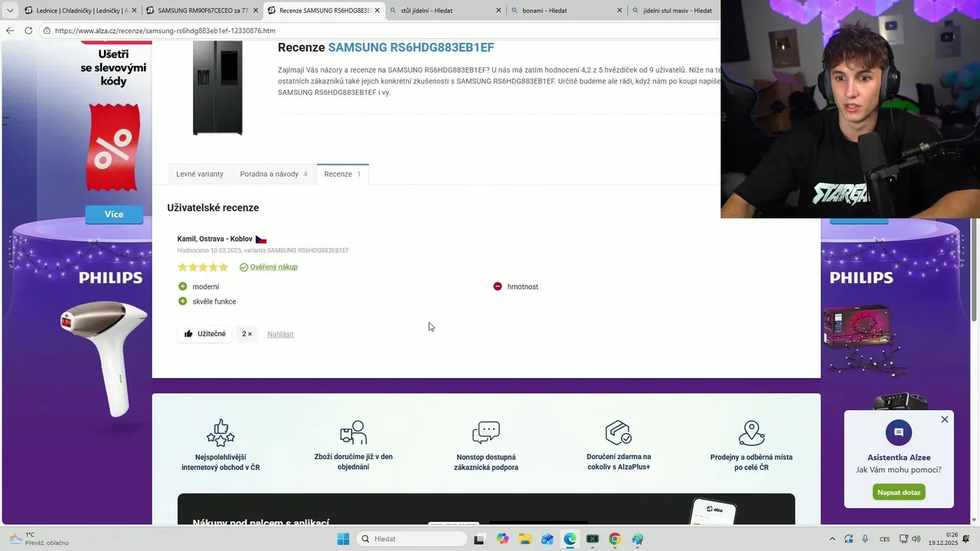Image resolution: width=980 pixels, height=551 pixels.
Task: Click the Doručení zdarma AlzaPlus+ icon
Action: (619, 432)
